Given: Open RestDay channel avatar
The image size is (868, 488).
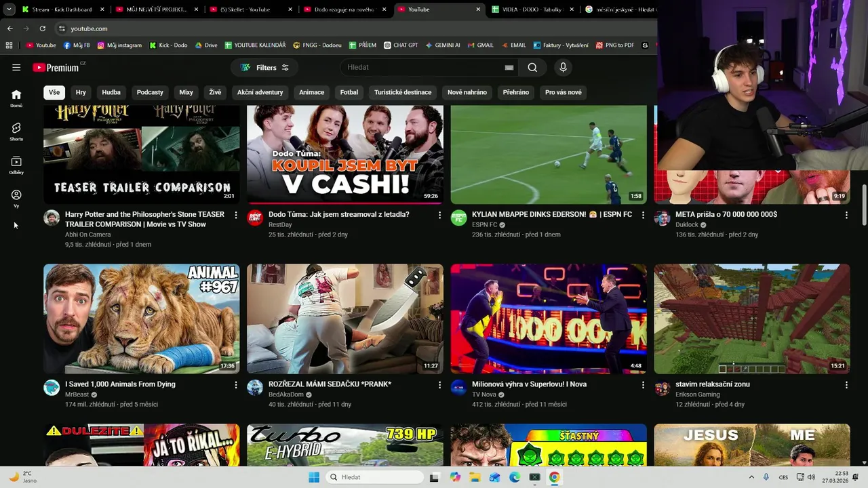Looking at the screenshot, I should coord(255,218).
